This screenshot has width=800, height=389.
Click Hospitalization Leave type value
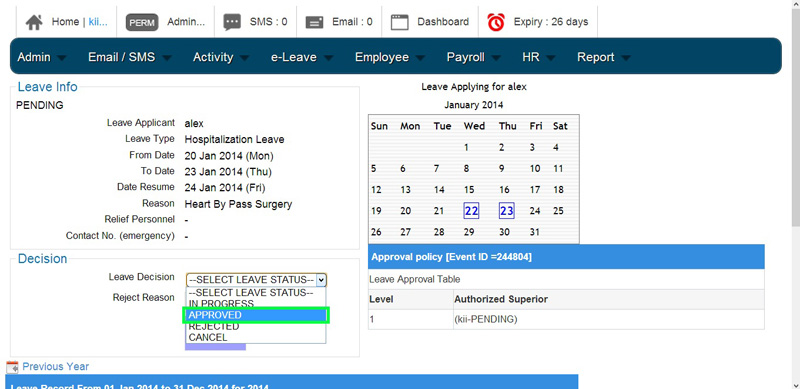point(234,139)
